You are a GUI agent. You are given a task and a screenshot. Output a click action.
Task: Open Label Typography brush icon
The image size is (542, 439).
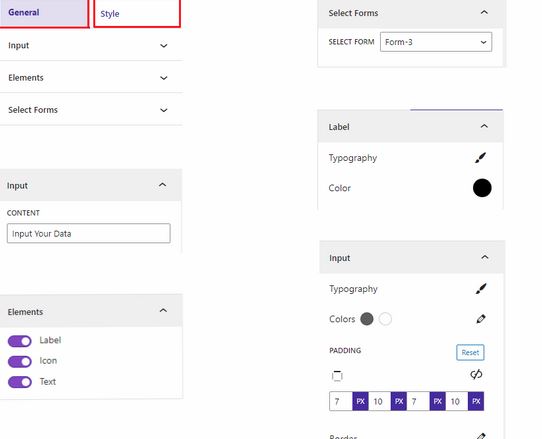(x=480, y=158)
